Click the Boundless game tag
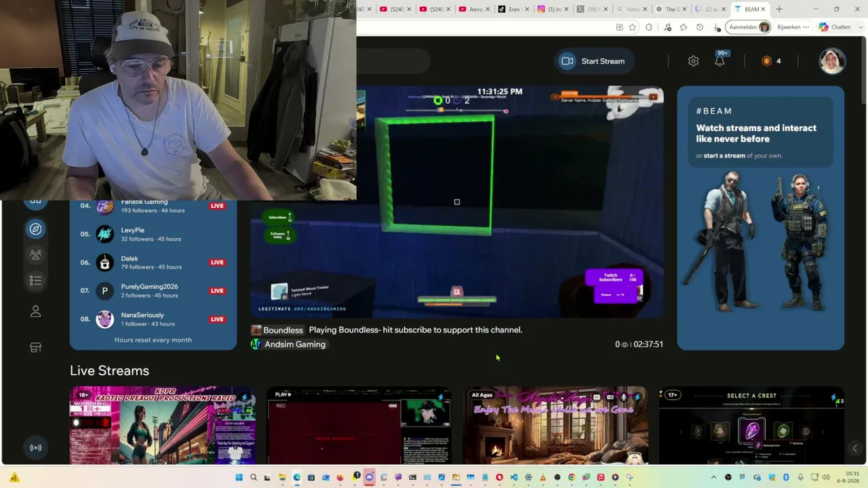 point(277,330)
